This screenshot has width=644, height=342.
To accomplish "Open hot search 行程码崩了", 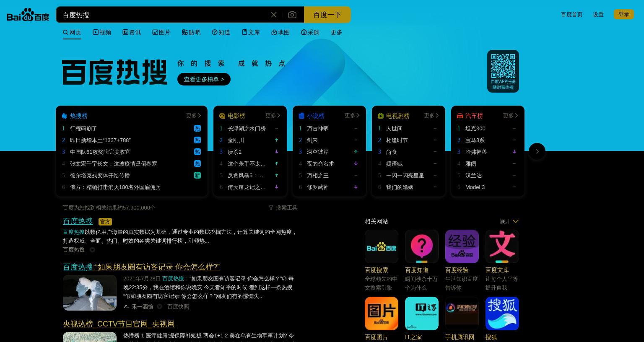I will [x=83, y=128].
